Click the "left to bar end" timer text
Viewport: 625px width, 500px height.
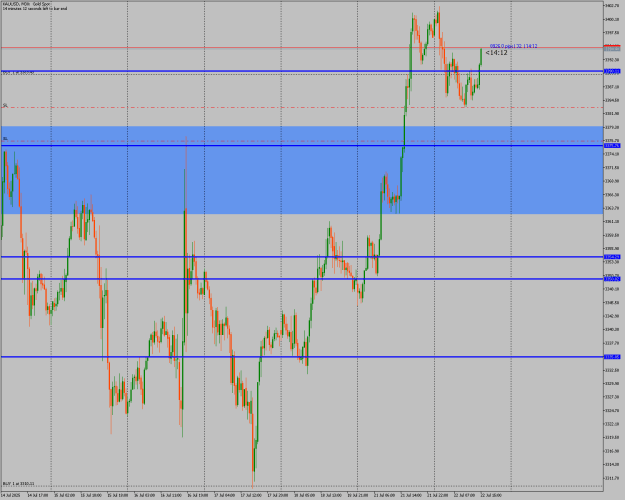pos(35,8)
